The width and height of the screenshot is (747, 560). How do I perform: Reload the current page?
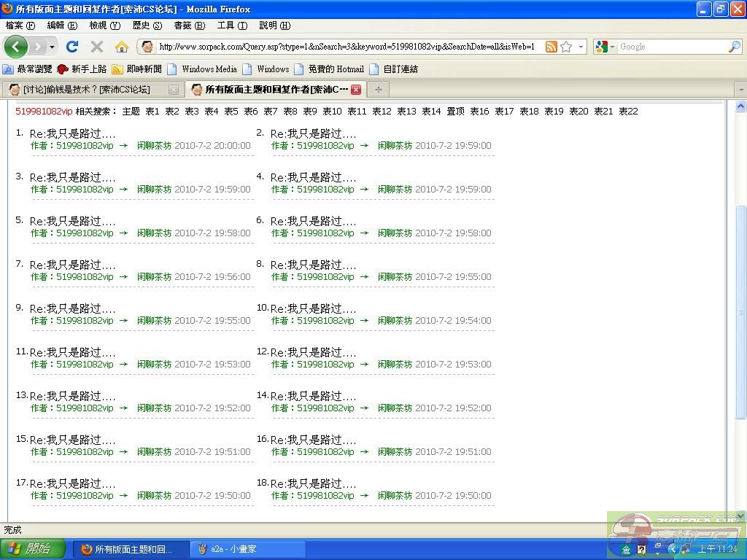(x=71, y=47)
